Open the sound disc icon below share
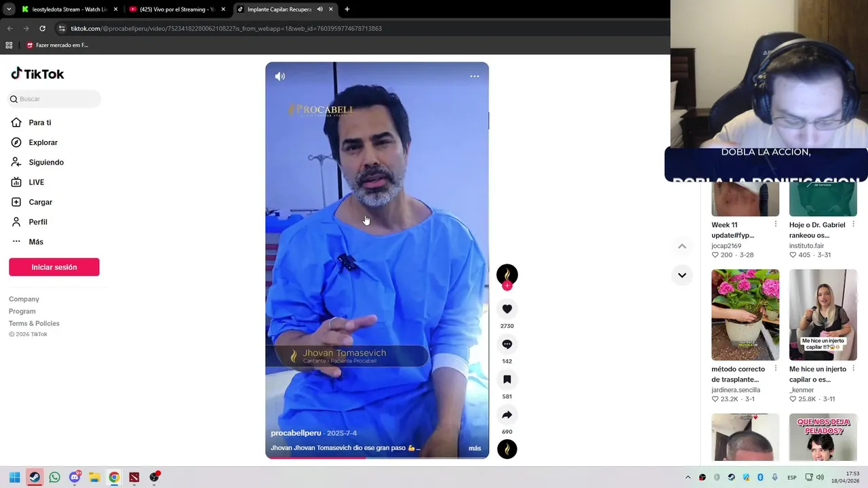The width and height of the screenshot is (868, 488). pos(507,449)
